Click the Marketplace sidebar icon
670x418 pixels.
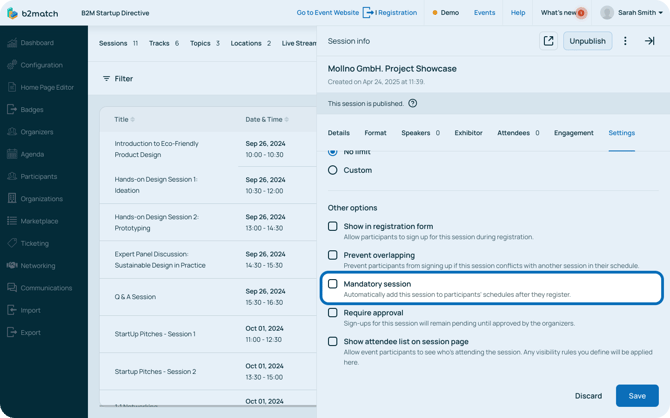[x=12, y=221]
